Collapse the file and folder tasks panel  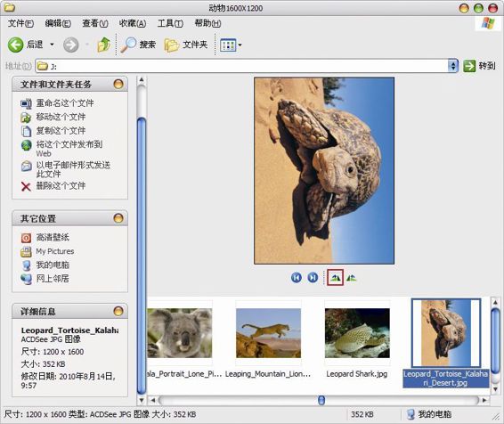[118, 85]
